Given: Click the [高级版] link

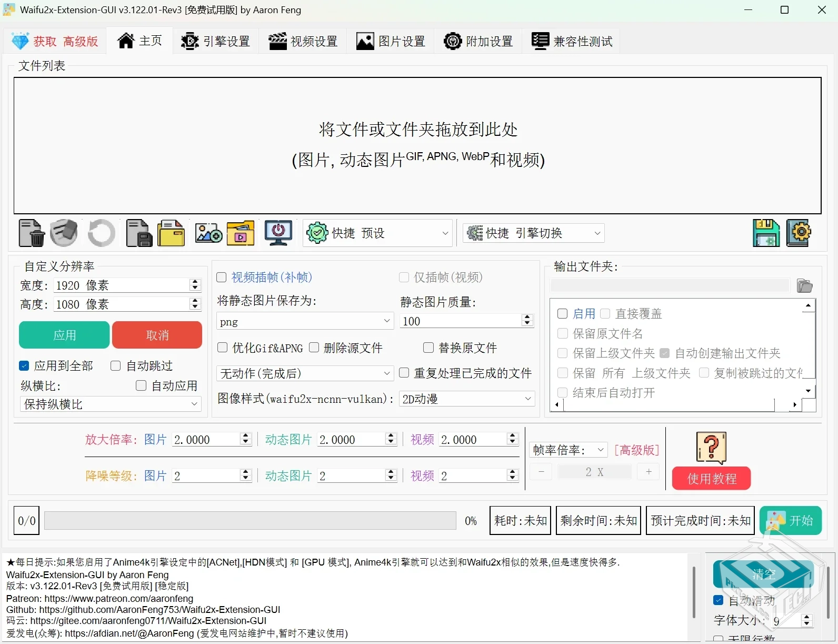Looking at the screenshot, I should (x=636, y=450).
